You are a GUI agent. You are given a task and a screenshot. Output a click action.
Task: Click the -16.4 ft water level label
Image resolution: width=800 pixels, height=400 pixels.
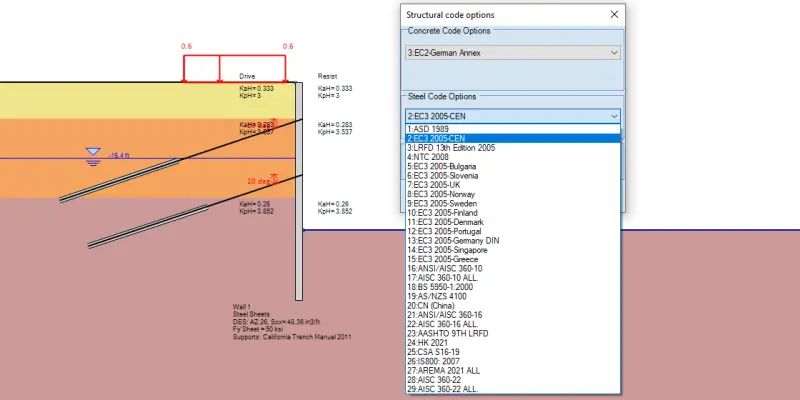118,156
